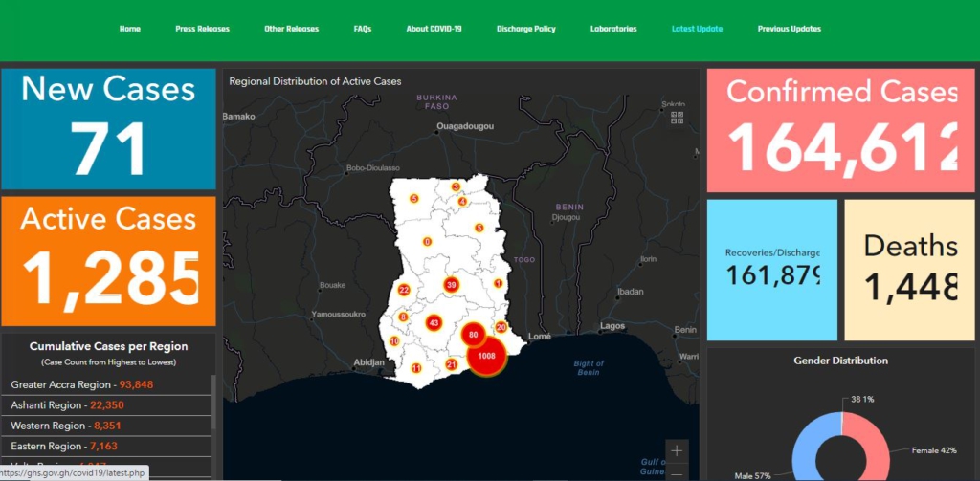Image resolution: width=980 pixels, height=481 pixels.
Task: Click the Regional Distribution of Active Cases title
Action: coord(315,81)
